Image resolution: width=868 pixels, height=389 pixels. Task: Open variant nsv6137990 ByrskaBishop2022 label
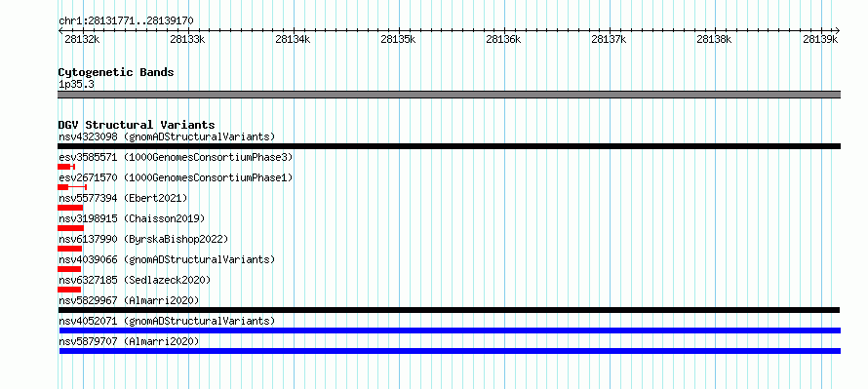tap(143, 239)
